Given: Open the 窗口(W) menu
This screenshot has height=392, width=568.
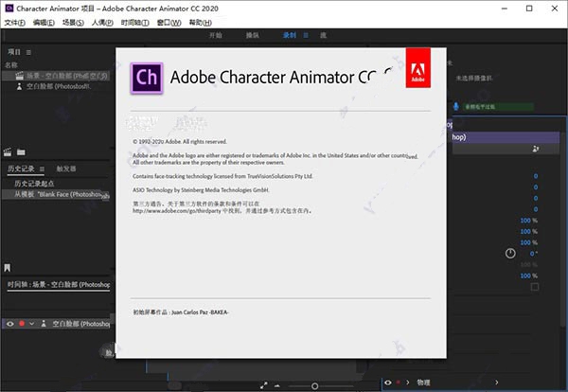Looking at the screenshot, I should click(169, 23).
